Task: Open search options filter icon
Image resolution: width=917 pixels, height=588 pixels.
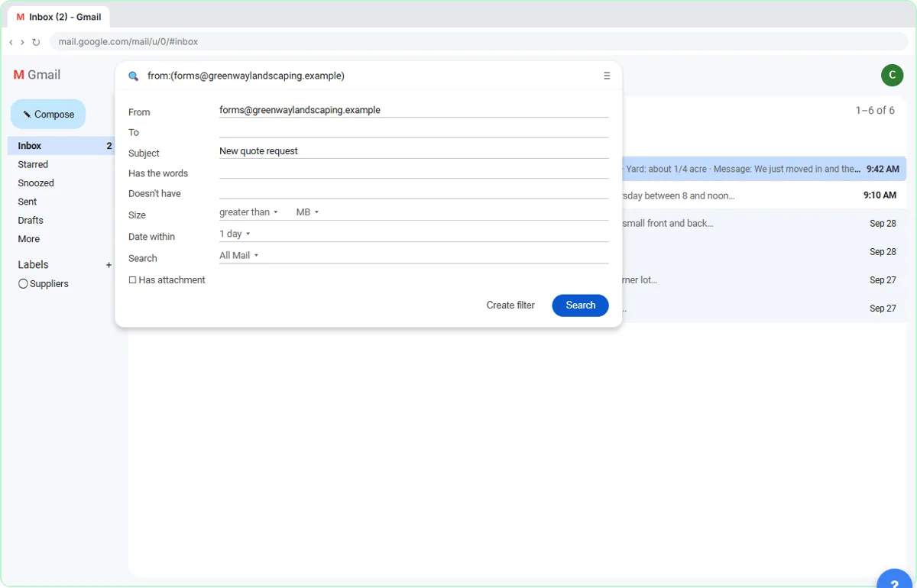Action: pos(607,76)
